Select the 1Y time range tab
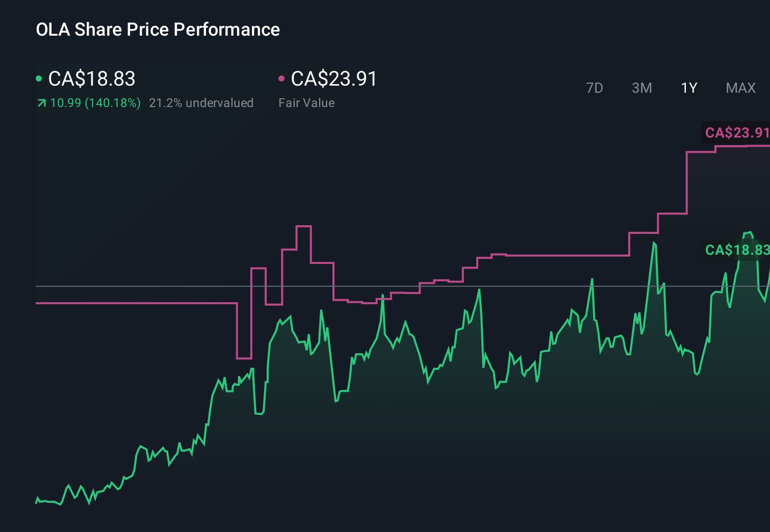This screenshot has width=770, height=532. pos(688,88)
